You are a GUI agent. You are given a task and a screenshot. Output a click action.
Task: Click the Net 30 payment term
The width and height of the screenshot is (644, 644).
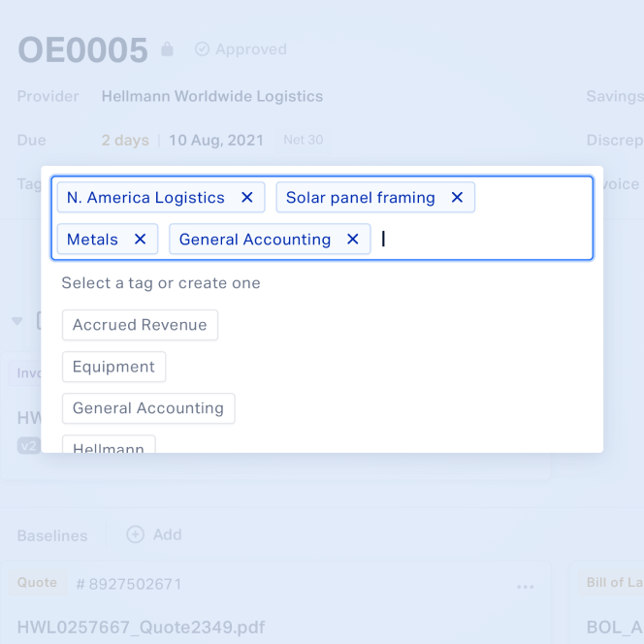click(304, 140)
